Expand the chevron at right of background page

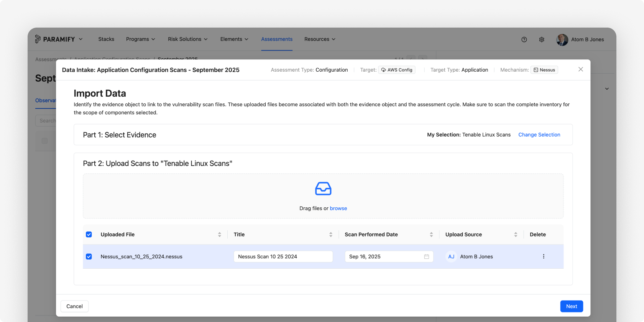(607, 89)
